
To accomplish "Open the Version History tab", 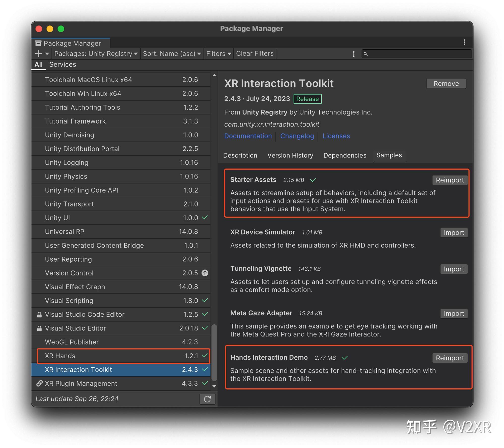I will pos(290,155).
